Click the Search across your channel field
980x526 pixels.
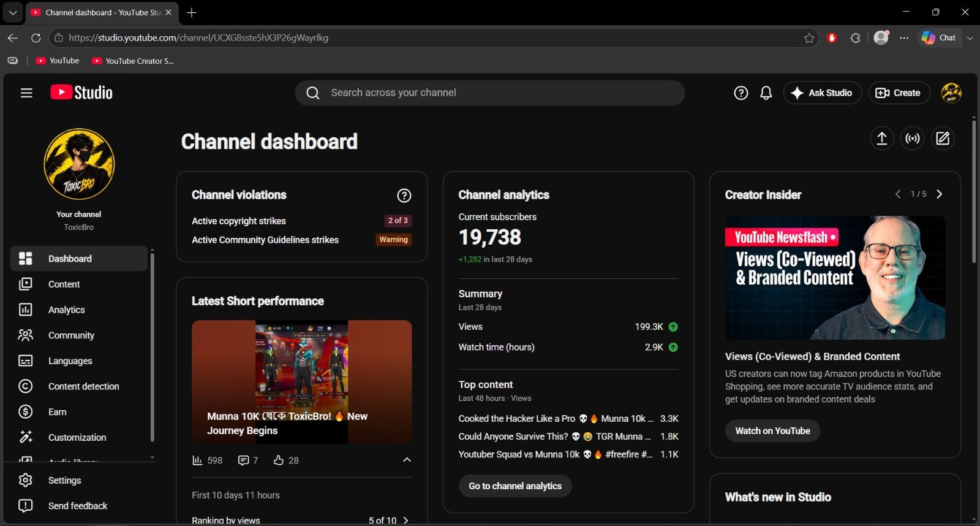coord(490,93)
